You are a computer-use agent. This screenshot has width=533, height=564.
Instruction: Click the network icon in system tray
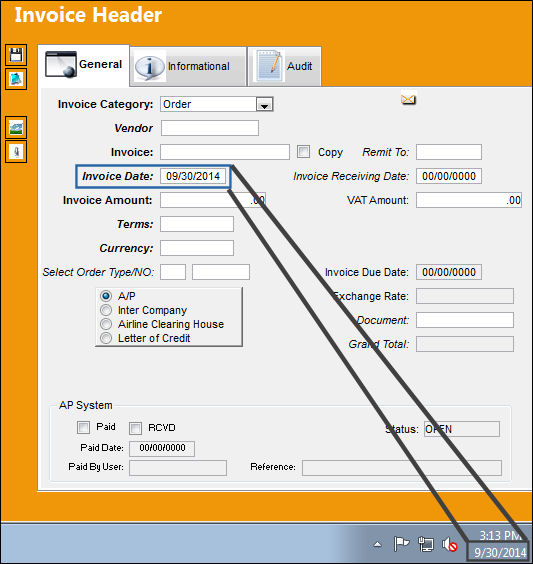[426, 544]
